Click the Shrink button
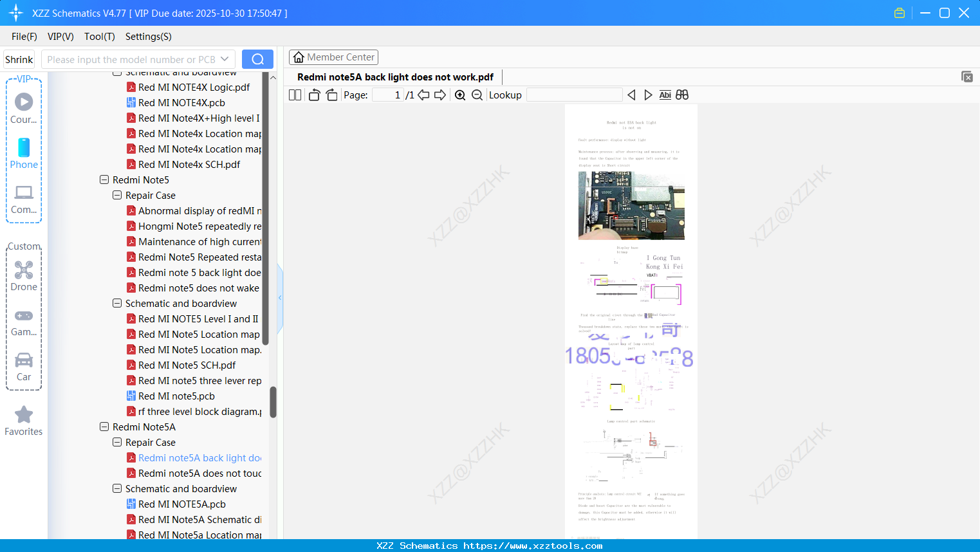Screen dimensions: 980x552 (19, 59)
